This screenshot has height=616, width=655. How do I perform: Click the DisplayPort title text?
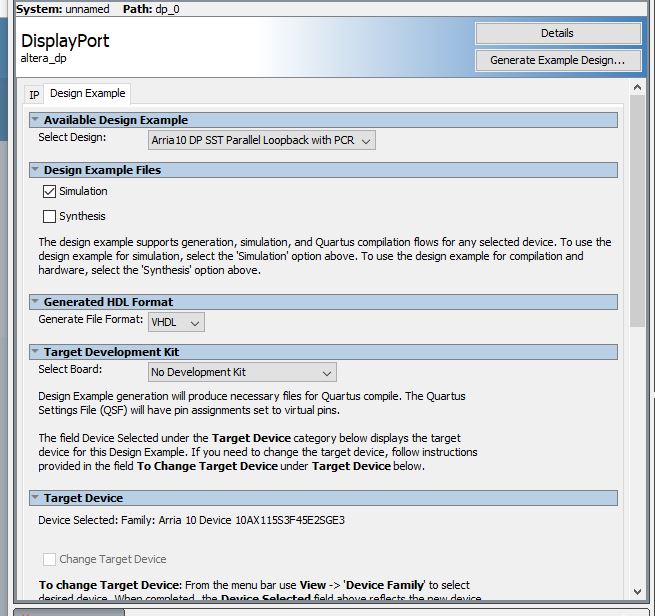click(x=65, y=41)
